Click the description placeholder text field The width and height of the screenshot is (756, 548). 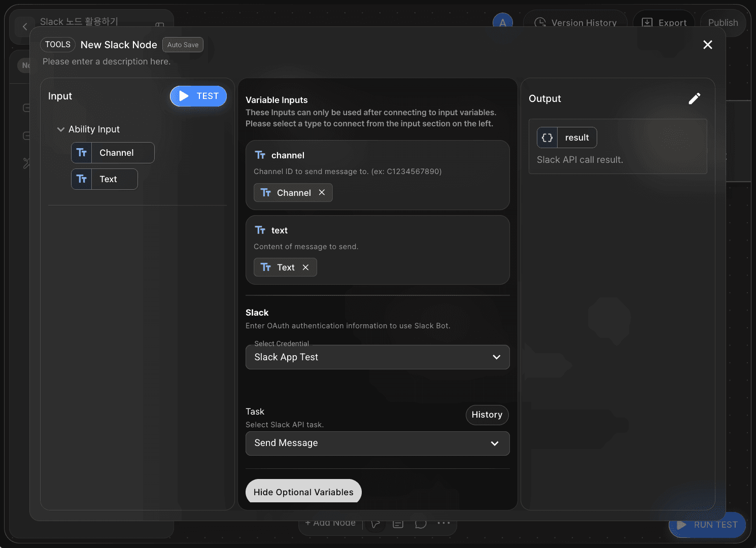[107, 61]
